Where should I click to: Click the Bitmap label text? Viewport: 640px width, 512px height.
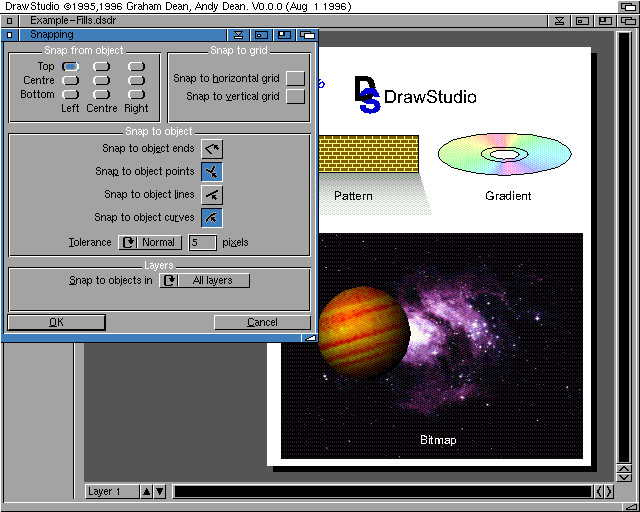(x=438, y=440)
